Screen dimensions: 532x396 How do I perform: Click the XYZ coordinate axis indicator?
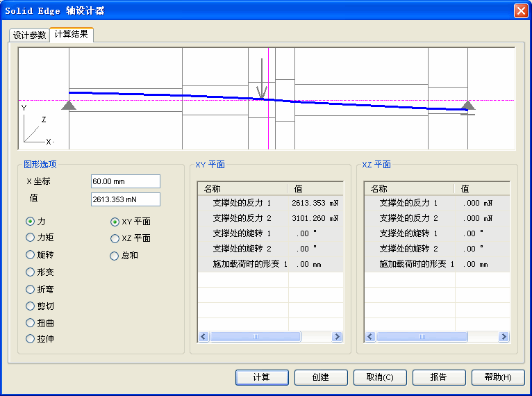pyautogui.click(x=35, y=129)
